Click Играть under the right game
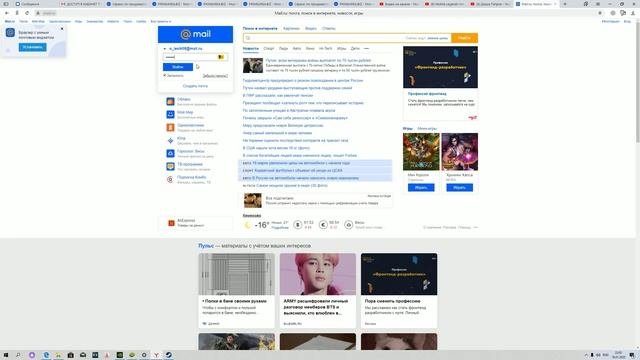Screen dimensions: 640x360 (x=460, y=188)
